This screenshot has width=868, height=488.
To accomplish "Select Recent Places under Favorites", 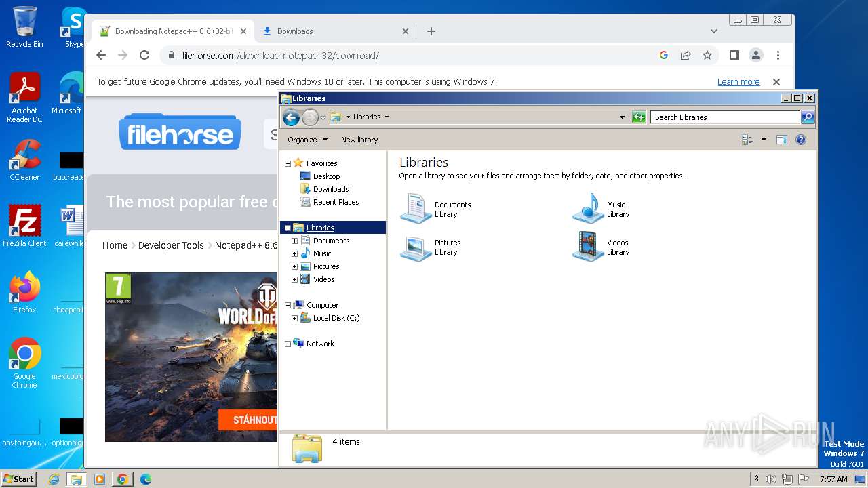I will [336, 202].
